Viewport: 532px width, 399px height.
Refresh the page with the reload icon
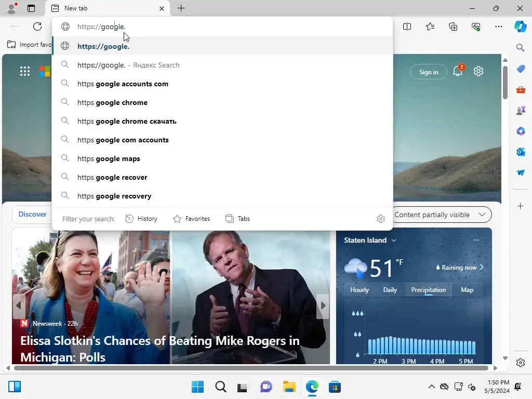pyautogui.click(x=37, y=26)
